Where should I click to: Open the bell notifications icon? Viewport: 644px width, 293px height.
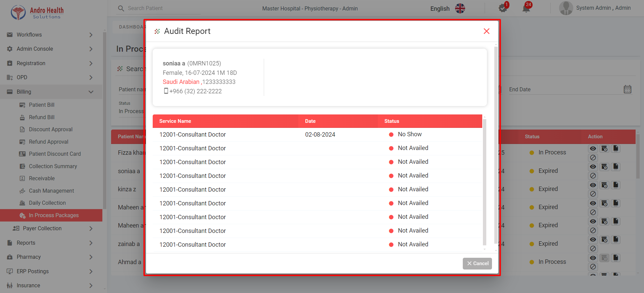point(526,8)
